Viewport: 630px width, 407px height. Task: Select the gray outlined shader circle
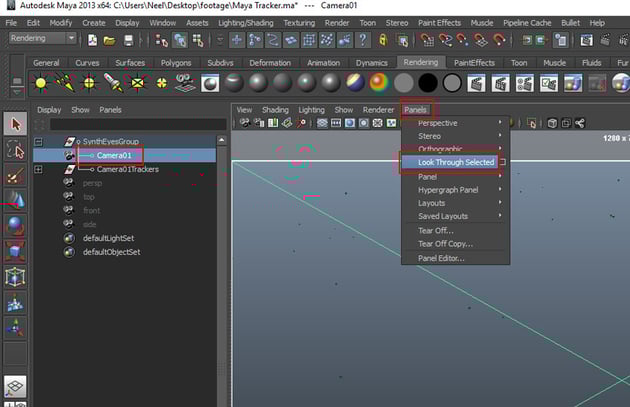pyautogui.click(x=452, y=83)
